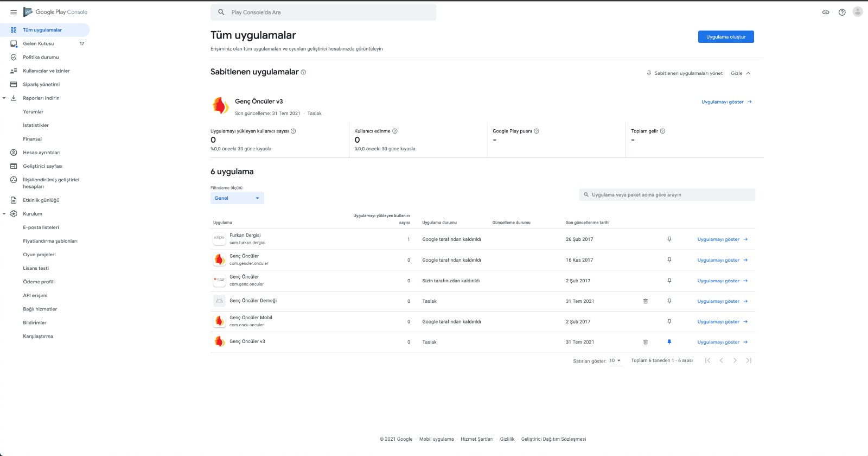Pin the com.genc.onculer app row
Screen dimensions: 868x456
(669, 281)
